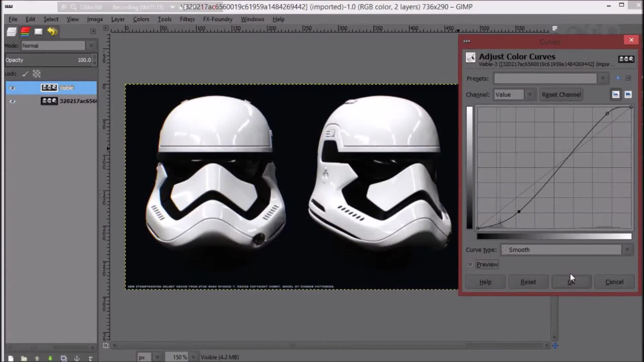This screenshot has width=644, height=362.
Task: Switch to logarithmic histogram view
Action: (x=628, y=95)
